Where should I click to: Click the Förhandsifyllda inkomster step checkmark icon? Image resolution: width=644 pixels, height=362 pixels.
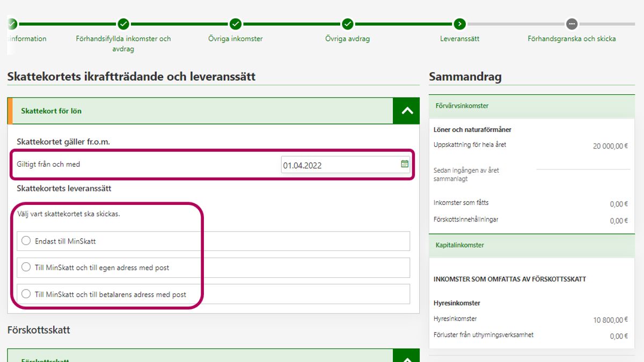123,24
